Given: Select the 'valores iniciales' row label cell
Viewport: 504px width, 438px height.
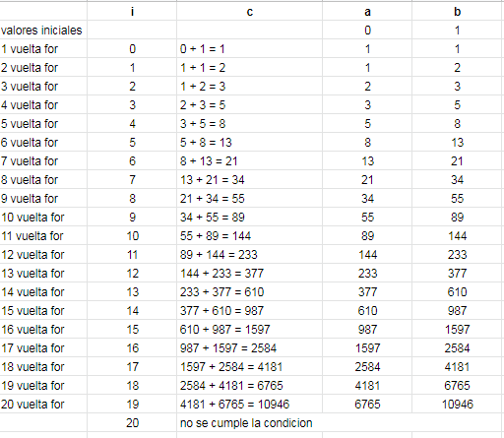Looking at the screenshot, I should (x=43, y=30).
